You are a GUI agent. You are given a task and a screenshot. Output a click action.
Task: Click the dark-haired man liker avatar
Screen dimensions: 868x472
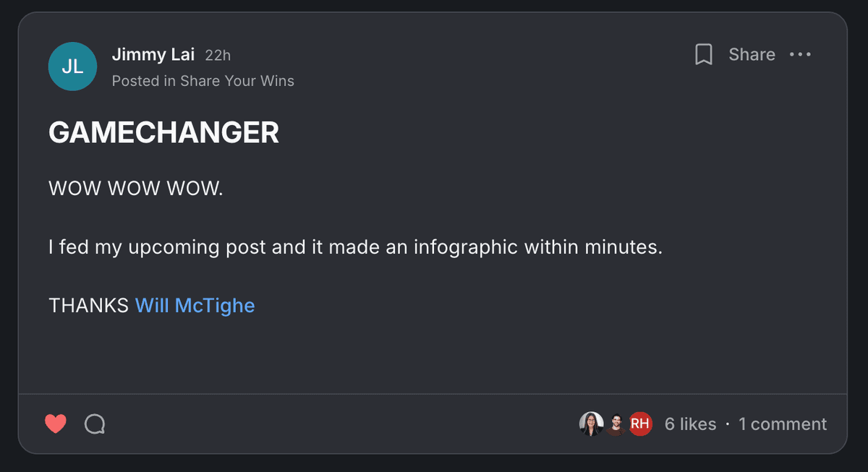click(616, 424)
